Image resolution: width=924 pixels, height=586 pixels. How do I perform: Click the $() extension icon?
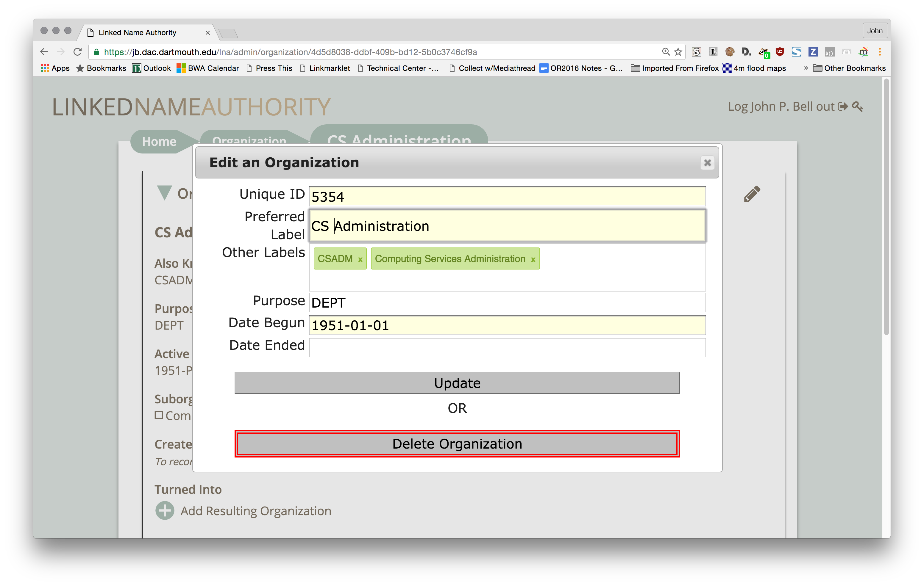[x=829, y=52]
